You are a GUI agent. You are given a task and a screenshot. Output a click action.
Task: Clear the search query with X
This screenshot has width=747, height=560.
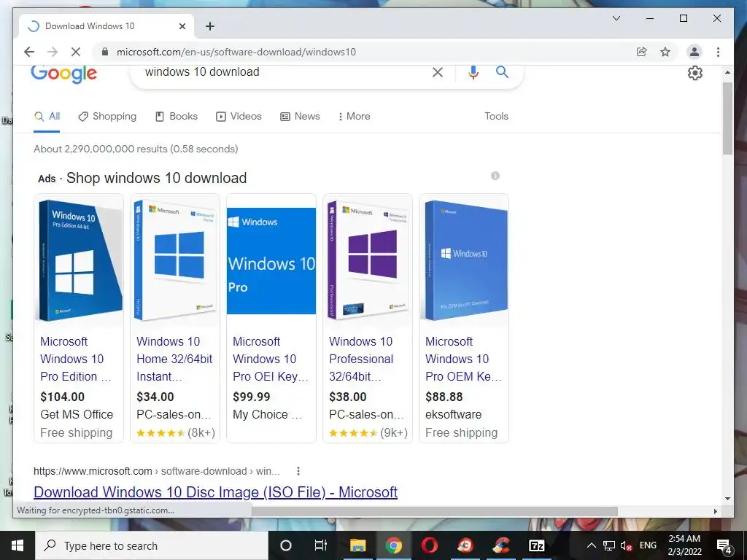coord(438,72)
